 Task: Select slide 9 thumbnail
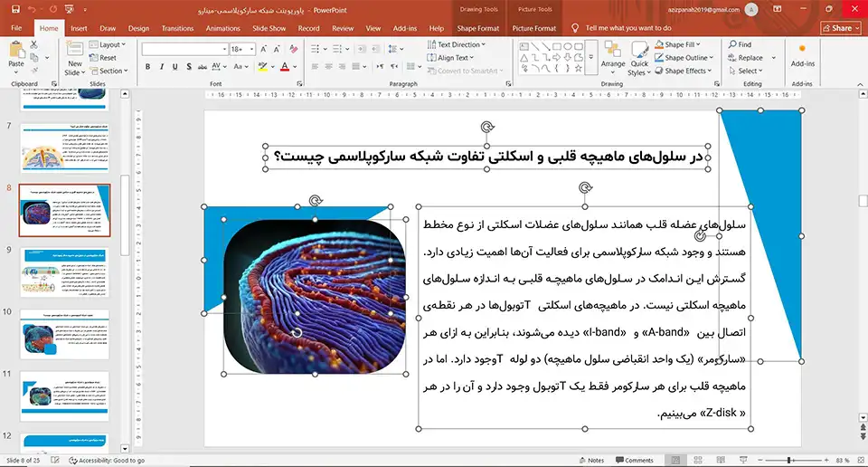click(x=65, y=272)
